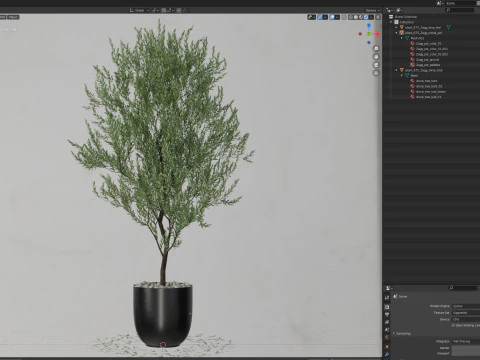Toggle perspective/orthographic view button
Screen dimensions: 480x360
376,73
